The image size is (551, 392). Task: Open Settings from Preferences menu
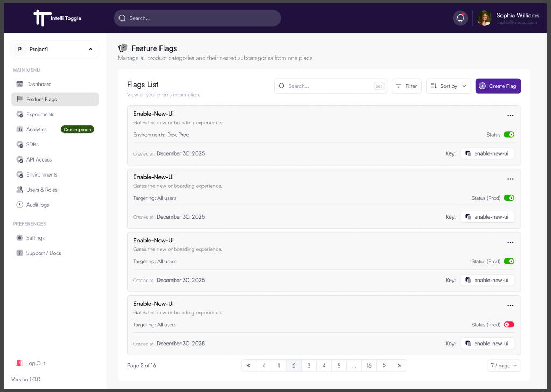(36, 237)
